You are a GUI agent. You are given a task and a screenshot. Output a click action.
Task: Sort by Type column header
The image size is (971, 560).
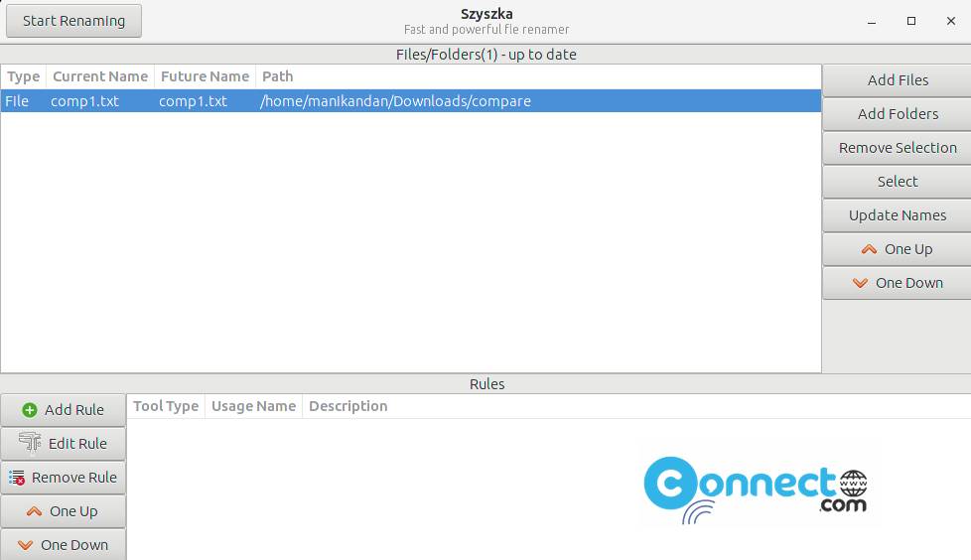tap(24, 76)
